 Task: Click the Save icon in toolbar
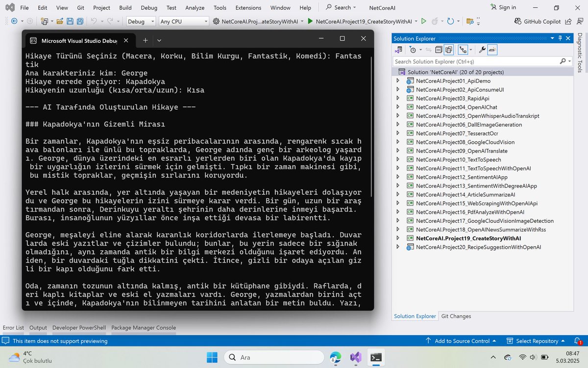coord(70,21)
